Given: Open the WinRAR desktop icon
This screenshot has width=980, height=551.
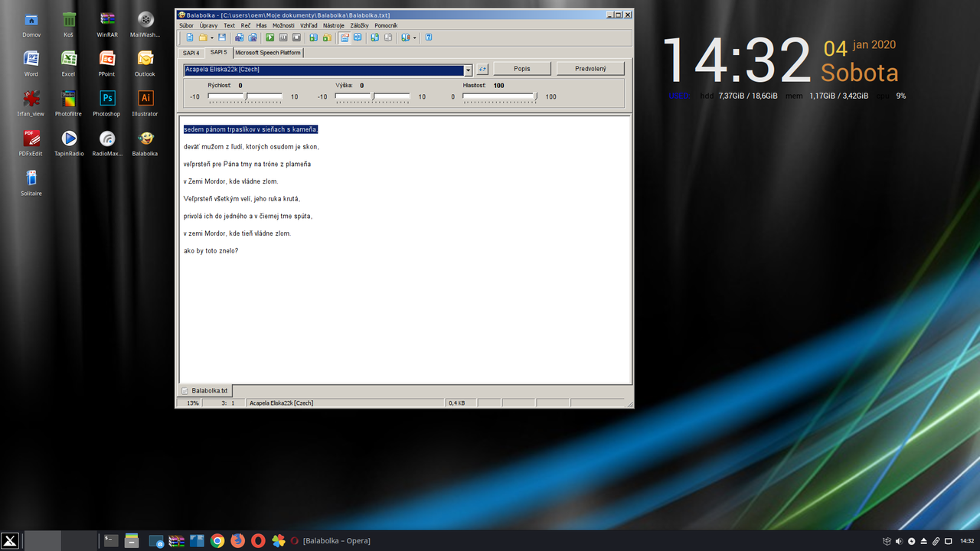Looking at the screenshot, I should [107, 24].
